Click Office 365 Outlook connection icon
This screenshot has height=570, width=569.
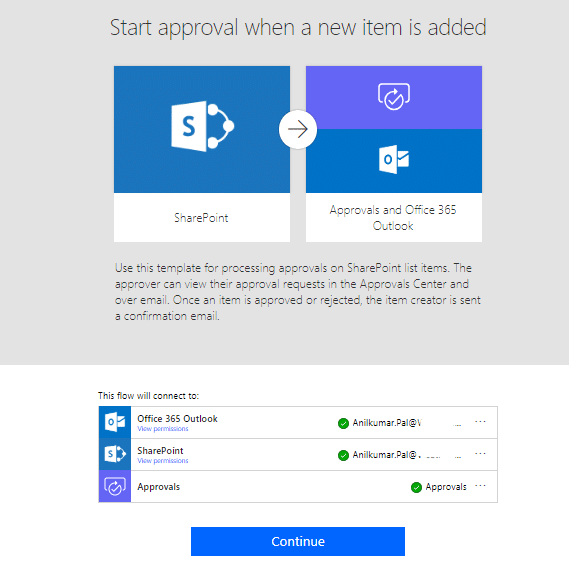point(115,422)
